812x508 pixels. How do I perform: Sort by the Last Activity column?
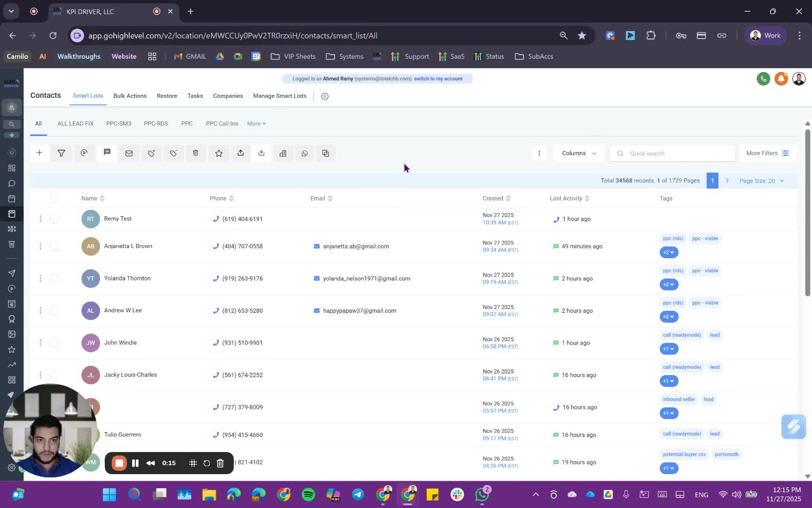(x=570, y=198)
